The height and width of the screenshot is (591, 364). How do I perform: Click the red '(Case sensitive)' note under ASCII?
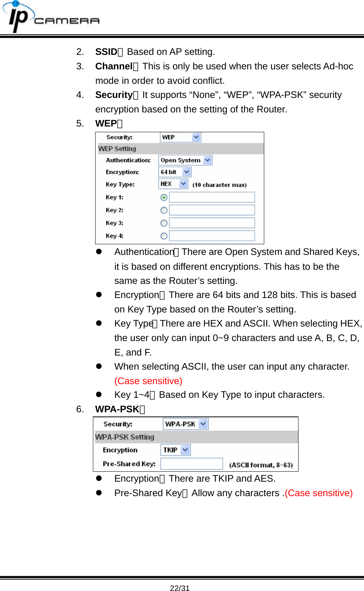coord(148,381)
